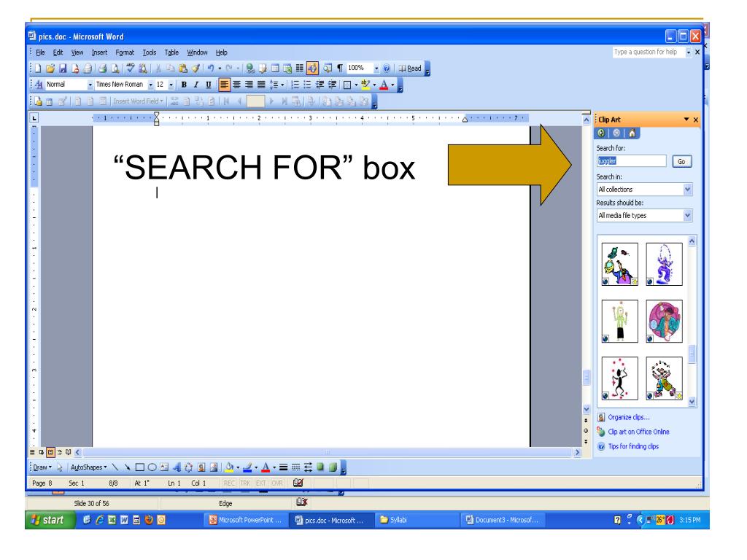Undo the last action
747x560 pixels.
(210, 69)
